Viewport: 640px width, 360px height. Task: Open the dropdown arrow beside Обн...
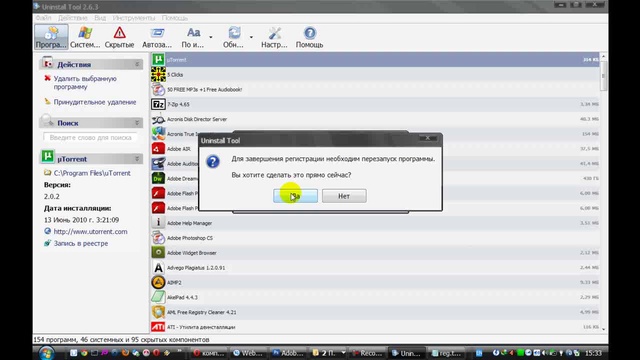click(251, 37)
